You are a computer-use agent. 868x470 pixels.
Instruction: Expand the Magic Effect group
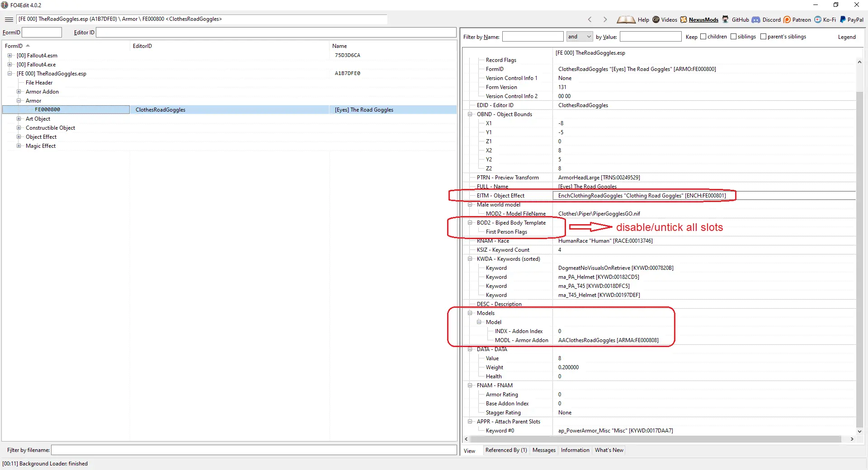(19, 146)
